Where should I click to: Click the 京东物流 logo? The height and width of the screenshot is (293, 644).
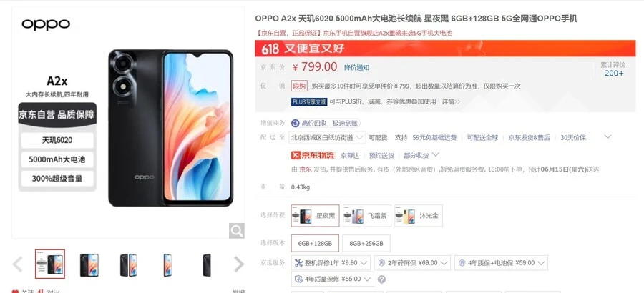313,155
